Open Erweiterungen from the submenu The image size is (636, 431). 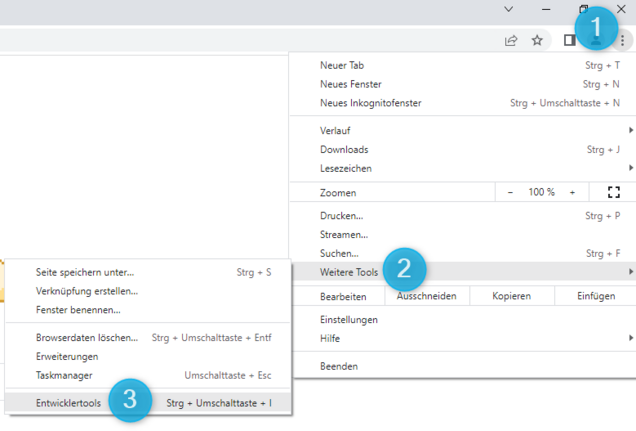coord(148,356)
